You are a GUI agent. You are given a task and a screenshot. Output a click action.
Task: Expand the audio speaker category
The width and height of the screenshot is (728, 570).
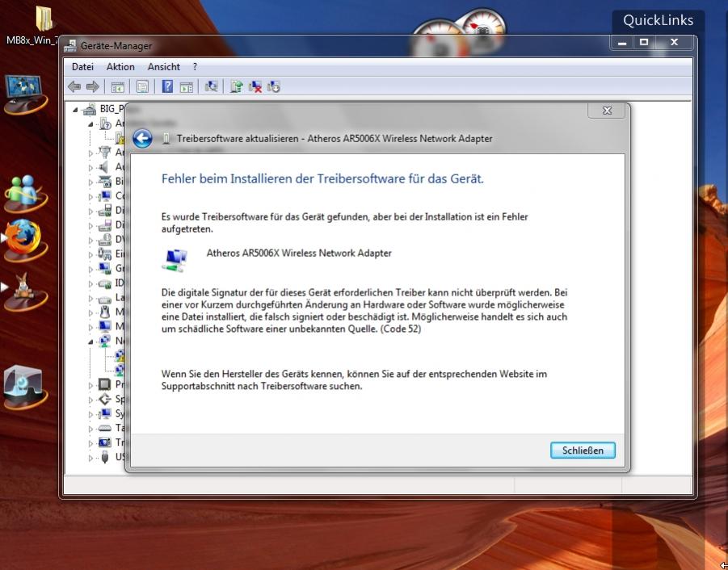tap(90, 167)
